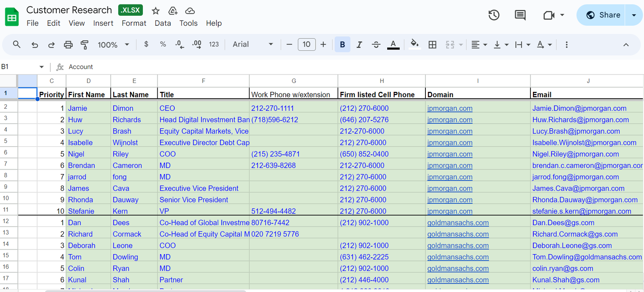Image resolution: width=644 pixels, height=292 pixels.
Task: Open goldmansachs.com link in Kunal Shah row
Action: [x=458, y=280]
